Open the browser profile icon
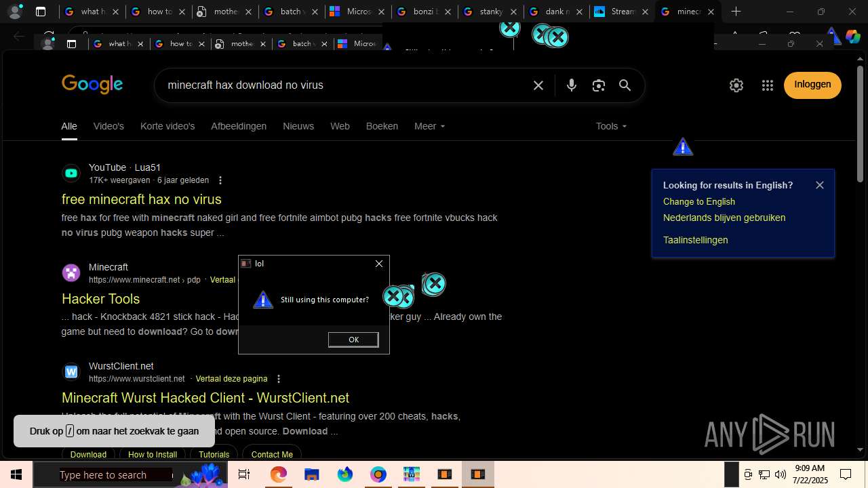Image resolution: width=868 pixels, height=488 pixels. (14, 12)
